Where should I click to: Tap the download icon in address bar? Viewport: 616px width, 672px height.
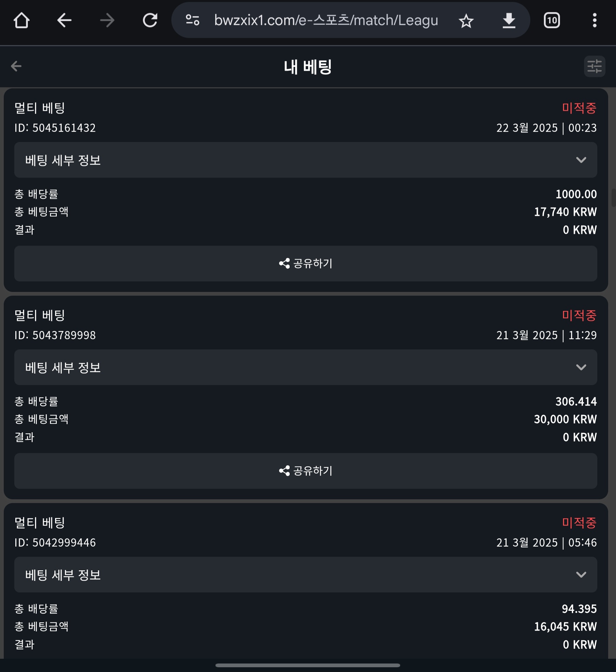[x=509, y=21]
